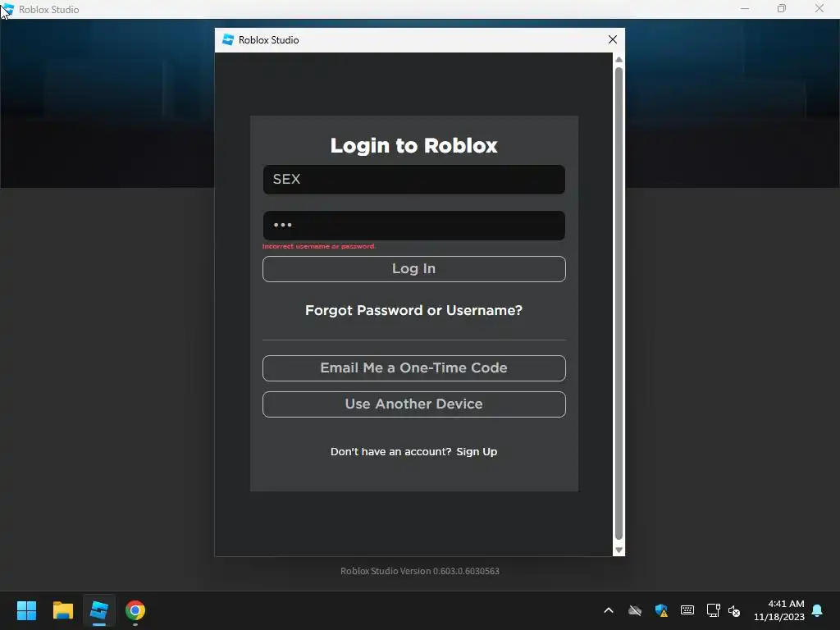Open File Explorer from the taskbar
This screenshot has width=840, height=630.
(x=62, y=610)
